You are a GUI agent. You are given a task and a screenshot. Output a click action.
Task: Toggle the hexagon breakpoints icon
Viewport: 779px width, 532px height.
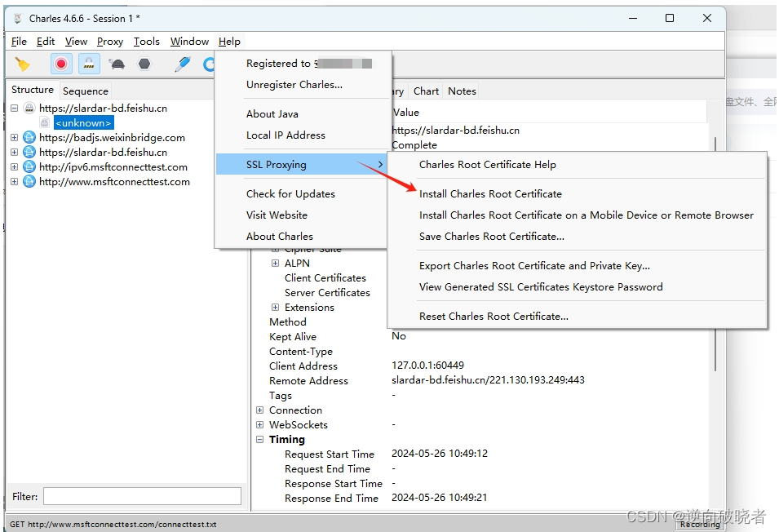click(x=144, y=64)
